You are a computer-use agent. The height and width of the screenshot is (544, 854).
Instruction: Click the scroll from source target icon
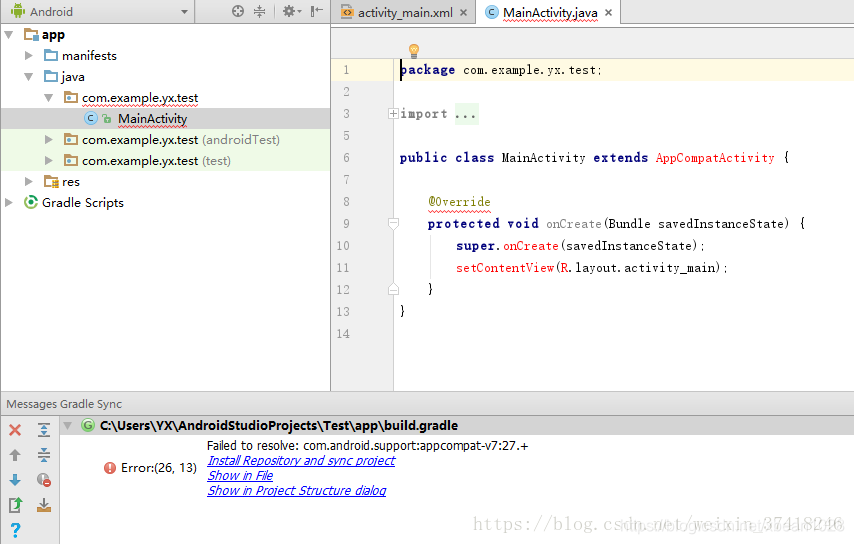[238, 11]
